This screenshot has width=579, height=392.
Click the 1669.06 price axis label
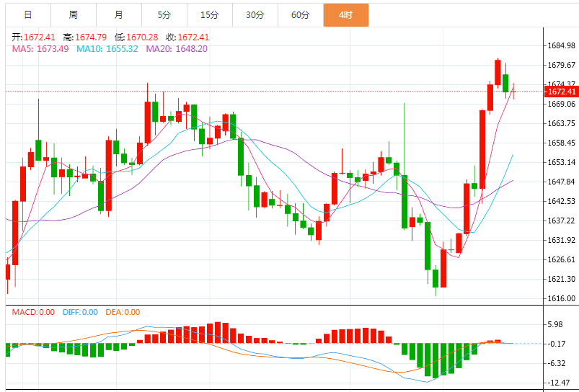click(x=561, y=104)
